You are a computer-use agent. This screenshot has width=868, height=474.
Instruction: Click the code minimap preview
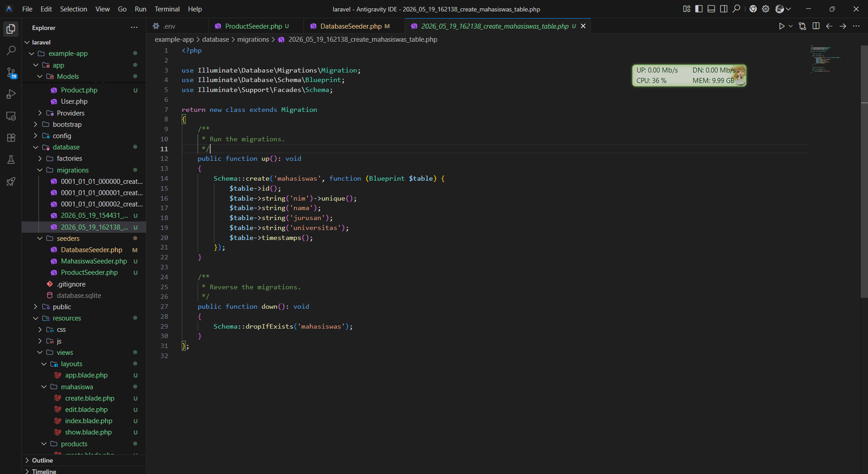[826, 60]
